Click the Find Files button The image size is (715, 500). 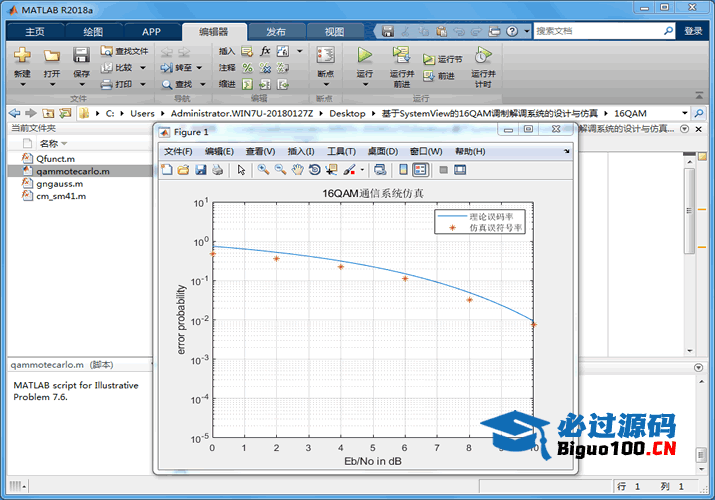pyautogui.click(x=124, y=51)
